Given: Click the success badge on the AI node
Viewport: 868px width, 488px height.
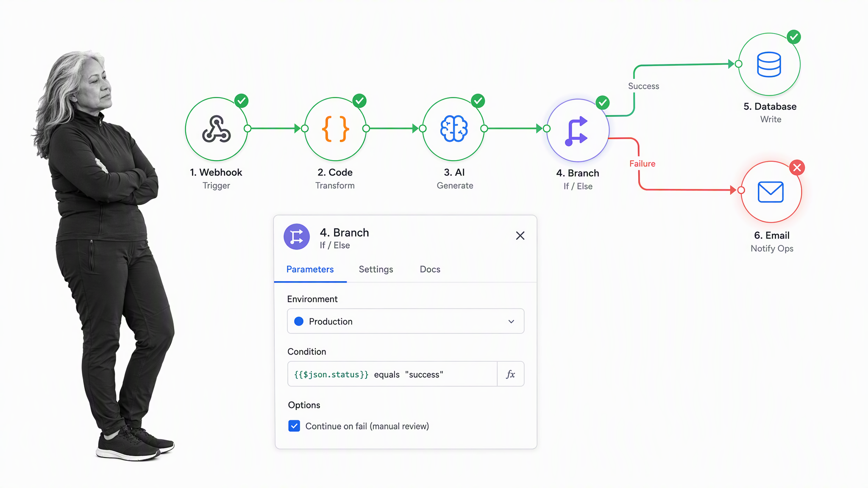Looking at the screenshot, I should click(x=478, y=101).
